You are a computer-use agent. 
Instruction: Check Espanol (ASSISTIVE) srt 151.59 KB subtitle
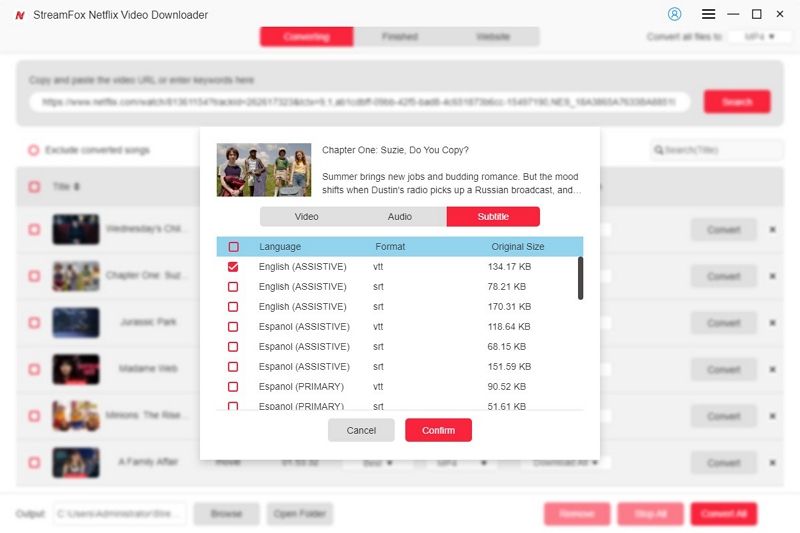click(x=233, y=367)
